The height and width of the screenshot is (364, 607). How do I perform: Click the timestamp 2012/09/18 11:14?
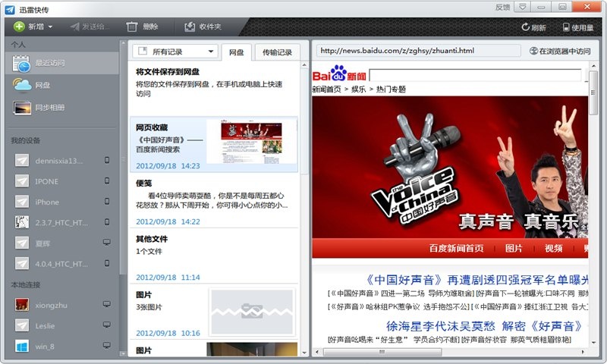(x=168, y=278)
